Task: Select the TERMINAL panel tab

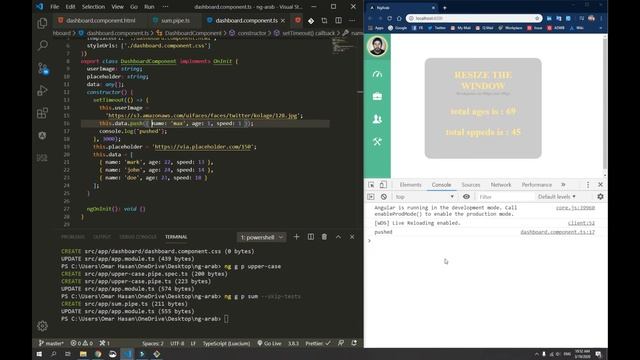Action: pyautogui.click(x=176, y=237)
